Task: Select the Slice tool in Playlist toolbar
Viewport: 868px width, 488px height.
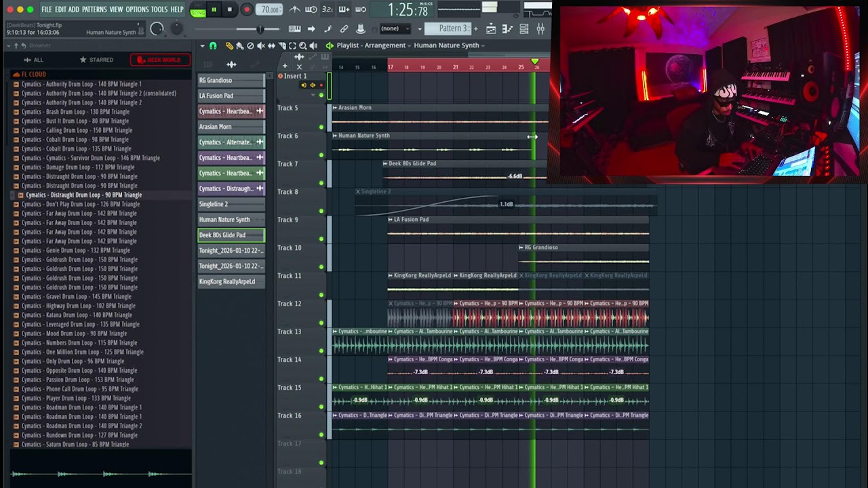Action: (x=282, y=45)
